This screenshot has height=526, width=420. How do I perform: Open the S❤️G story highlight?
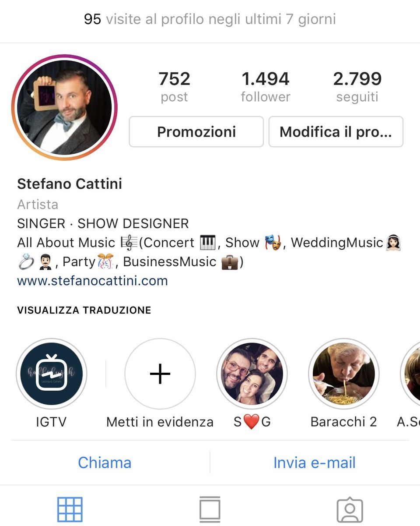click(x=252, y=374)
